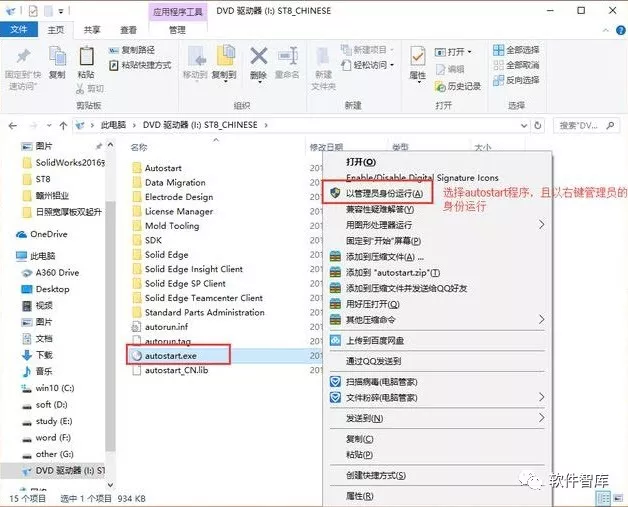Click the Pin to Quick access icon
Viewport: 628px width, 507px height.
pos(23,56)
